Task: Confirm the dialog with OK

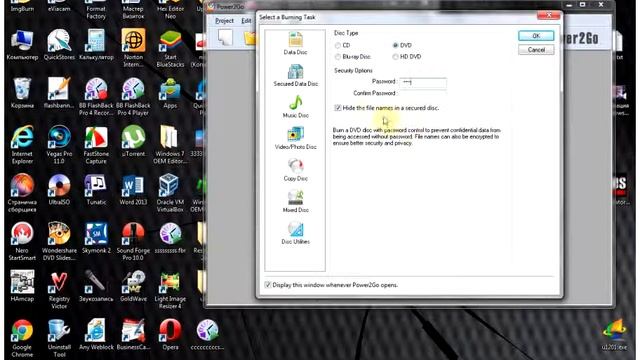Action: [x=536, y=36]
